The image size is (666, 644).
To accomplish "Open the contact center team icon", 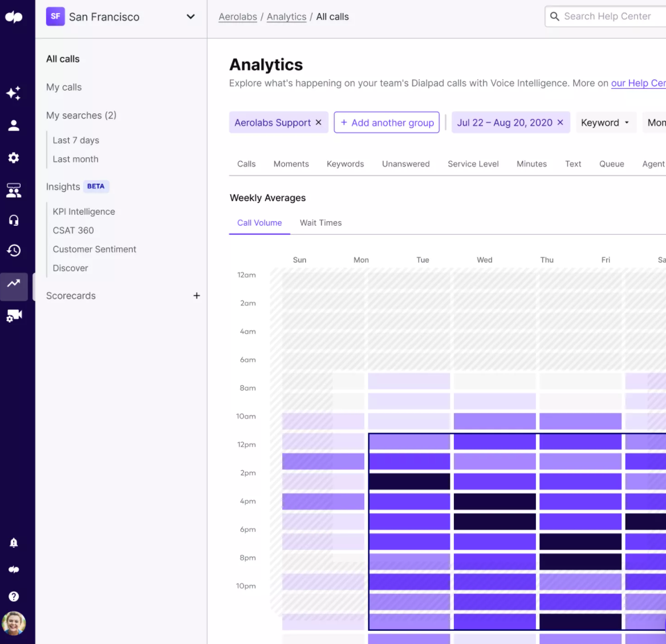I will click(x=14, y=190).
